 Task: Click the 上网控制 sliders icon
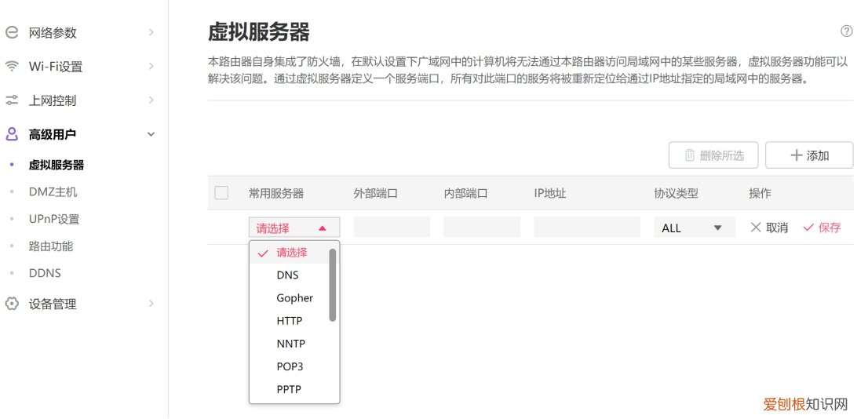(11, 100)
